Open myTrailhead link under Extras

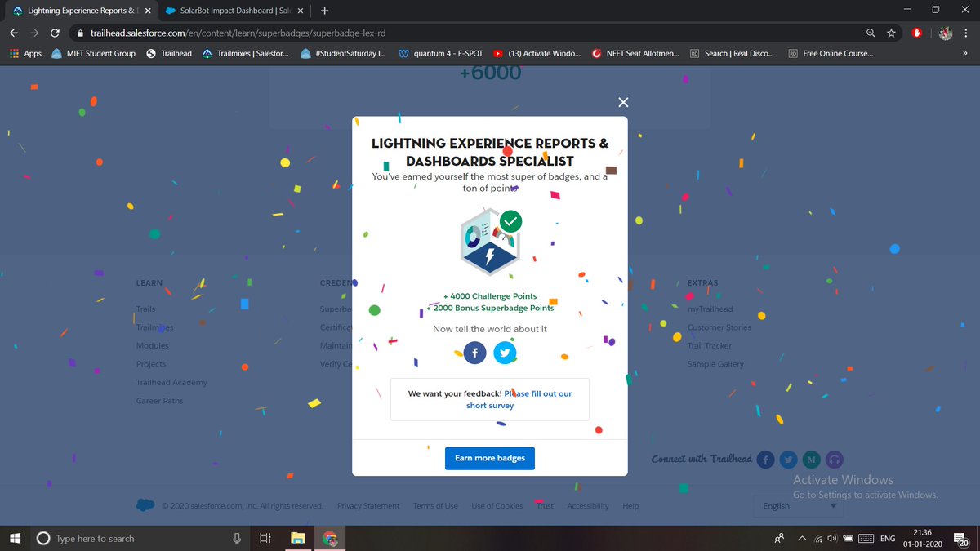(710, 309)
